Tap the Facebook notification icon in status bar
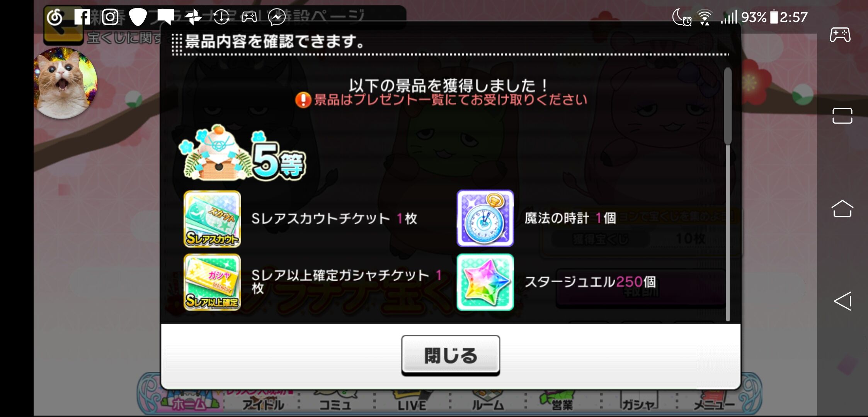The width and height of the screenshot is (868, 417). coord(82,17)
